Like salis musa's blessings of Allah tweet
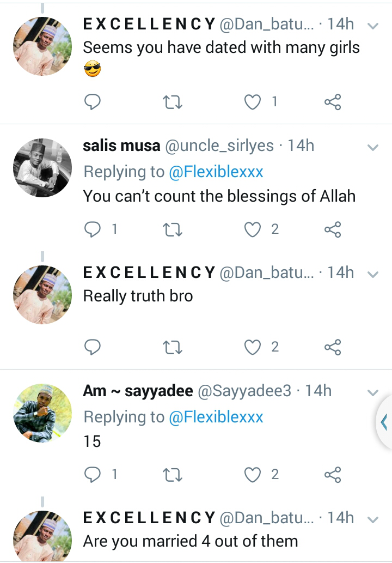This screenshot has width=392, height=563. [x=252, y=230]
